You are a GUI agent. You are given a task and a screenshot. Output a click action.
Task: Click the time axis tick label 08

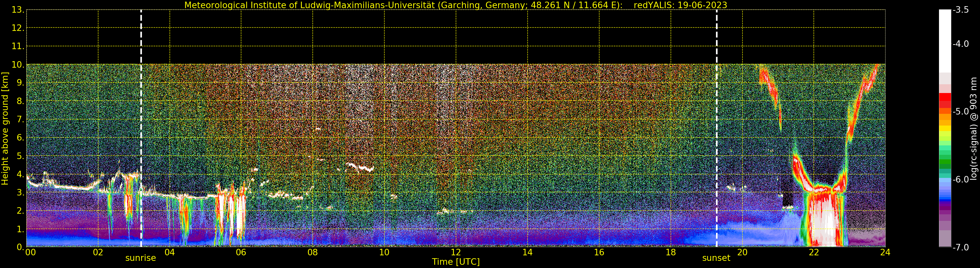click(x=313, y=252)
